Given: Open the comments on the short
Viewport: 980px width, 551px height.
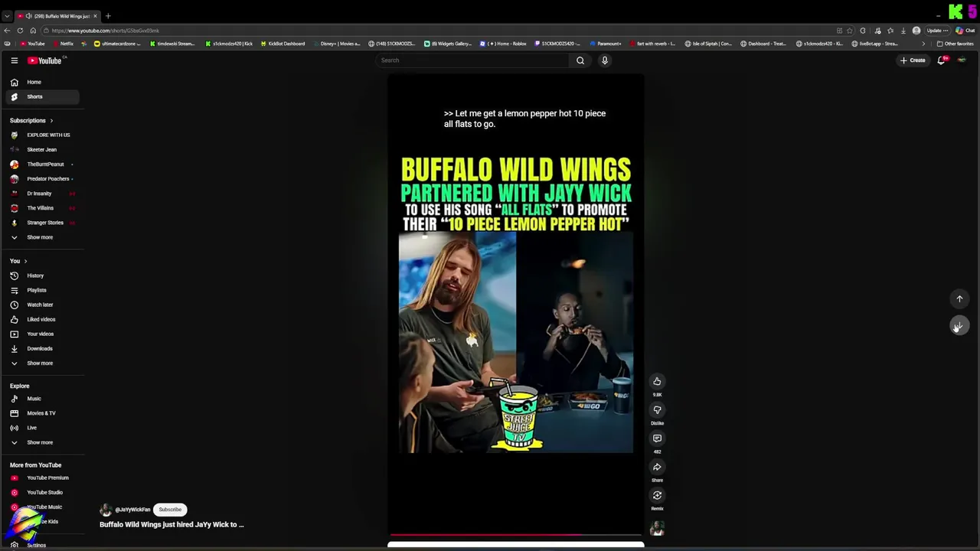Looking at the screenshot, I should 657,439.
